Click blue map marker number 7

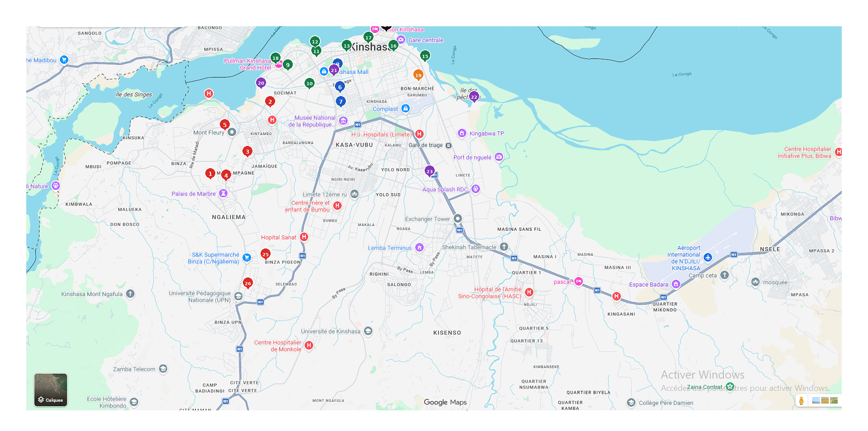click(341, 102)
